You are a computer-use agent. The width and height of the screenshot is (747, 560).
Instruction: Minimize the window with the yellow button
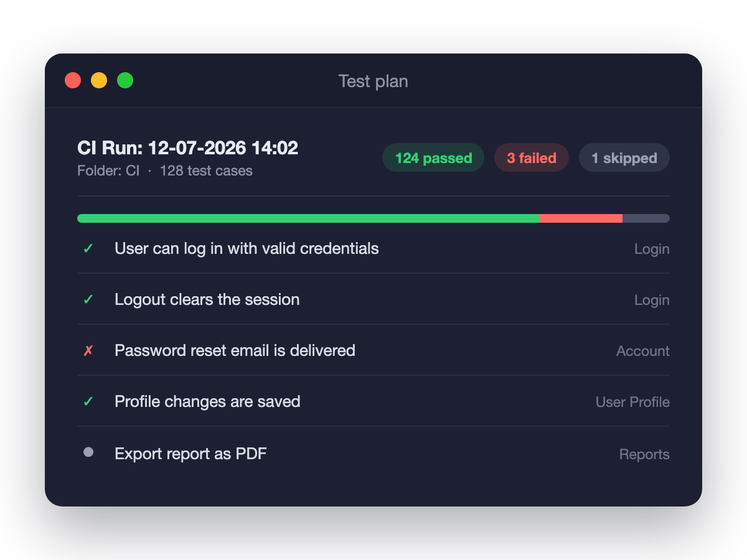[x=99, y=80]
